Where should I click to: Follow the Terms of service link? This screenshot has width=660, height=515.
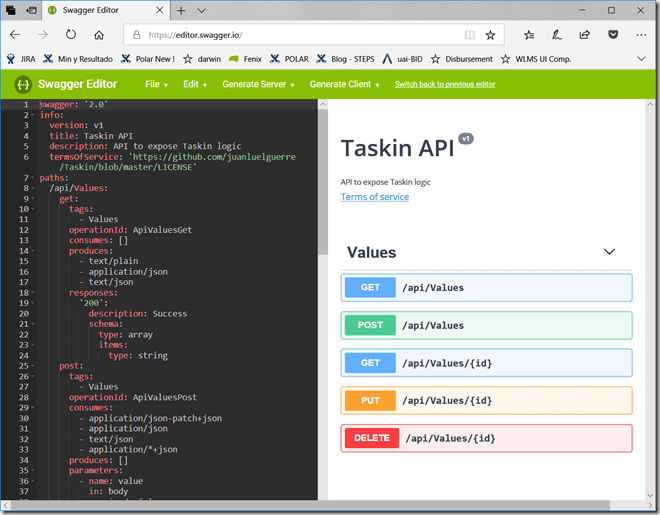[x=374, y=197]
